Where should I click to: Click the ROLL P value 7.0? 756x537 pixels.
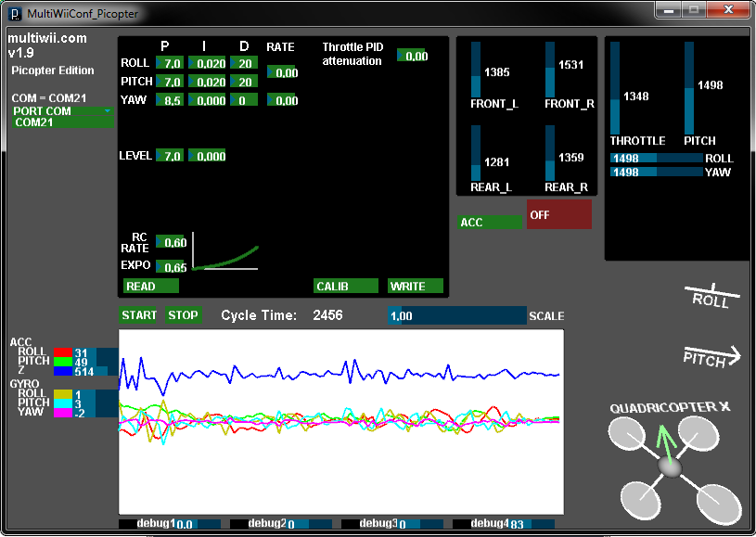pyautogui.click(x=170, y=63)
